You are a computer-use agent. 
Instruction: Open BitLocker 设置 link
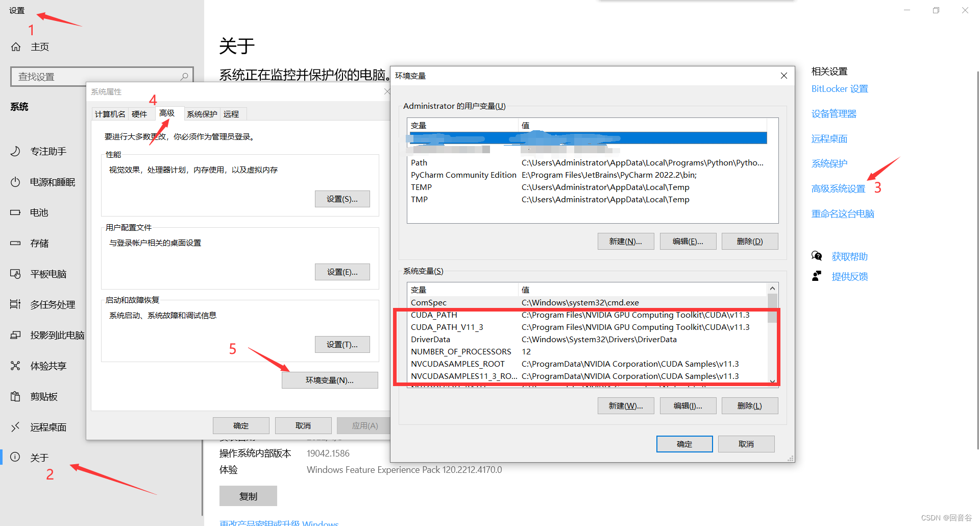(x=840, y=89)
